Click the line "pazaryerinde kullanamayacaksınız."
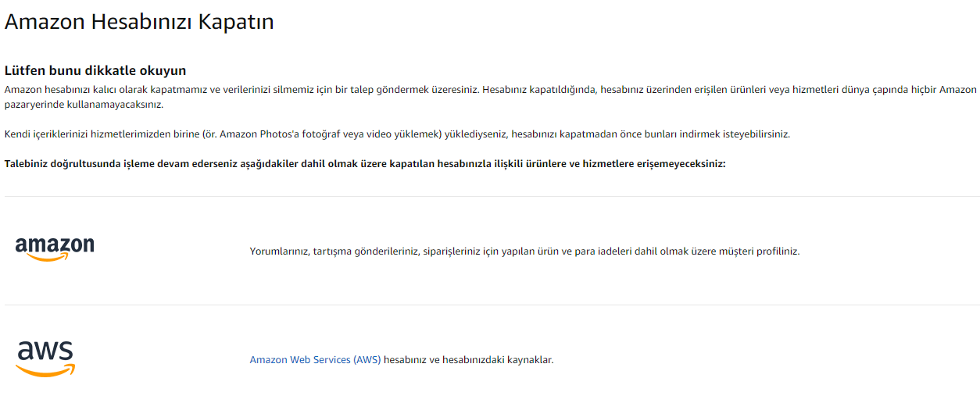 (x=84, y=105)
